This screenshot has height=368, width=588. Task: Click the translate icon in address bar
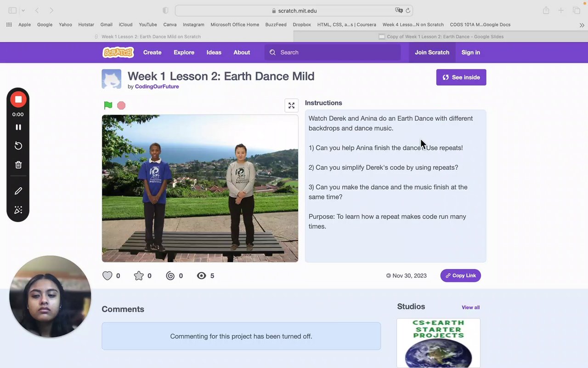(399, 10)
